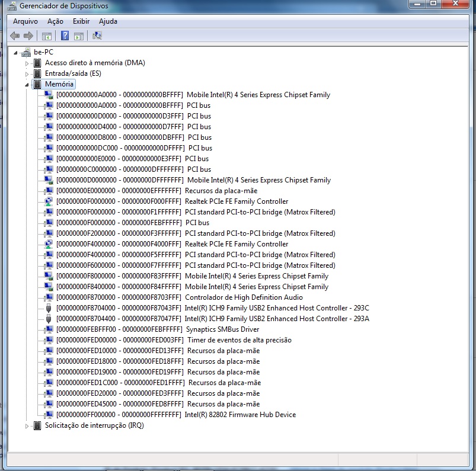This screenshot has width=476, height=471.
Task: Click display icon of the 000A0000 Mobile Intel entry
Action: 49,95
